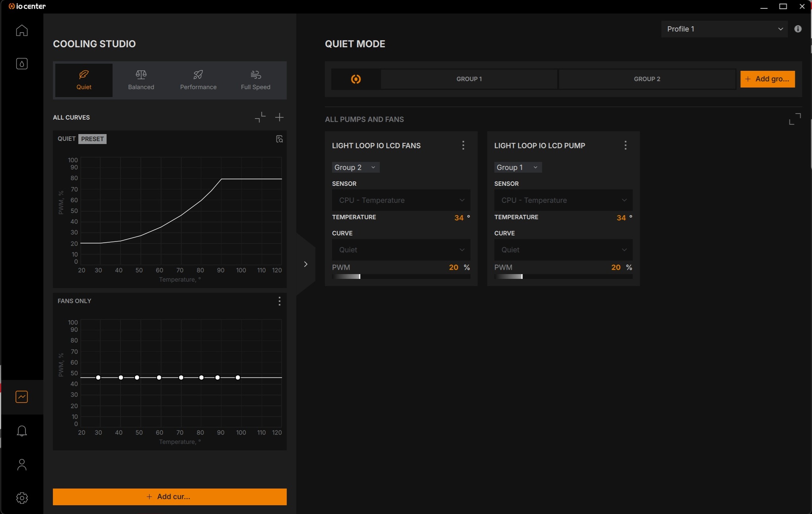Click the info icon next to Profile
812x514 pixels.
pos(798,29)
